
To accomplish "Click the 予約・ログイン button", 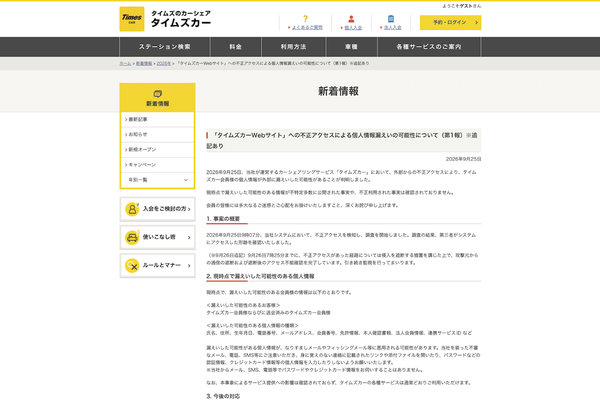I will click(x=450, y=23).
